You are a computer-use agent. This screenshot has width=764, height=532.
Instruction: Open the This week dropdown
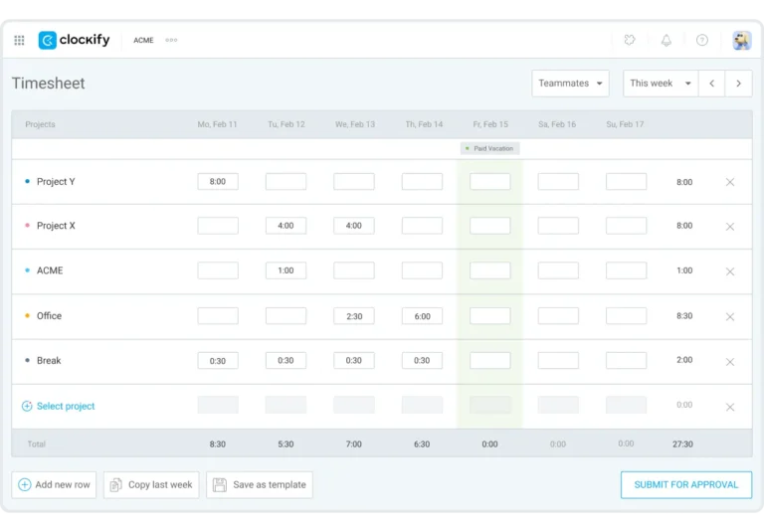pyautogui.click(x=661, y=84)
